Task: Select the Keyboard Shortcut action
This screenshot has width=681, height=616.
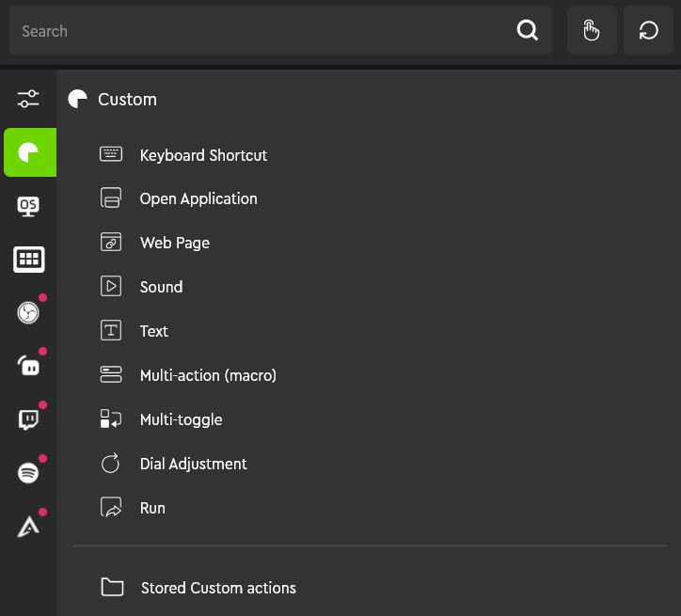Action: (x=183, y=155)
